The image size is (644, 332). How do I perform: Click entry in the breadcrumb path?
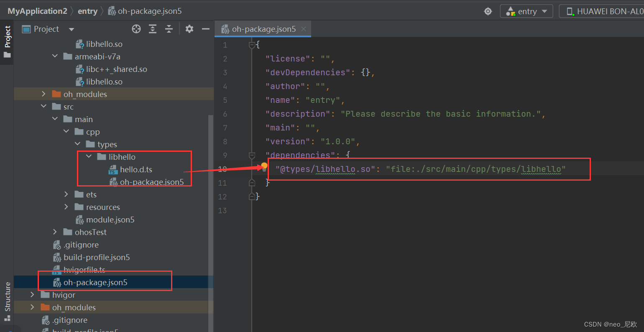pyautogui.click(x=87, y=11)
